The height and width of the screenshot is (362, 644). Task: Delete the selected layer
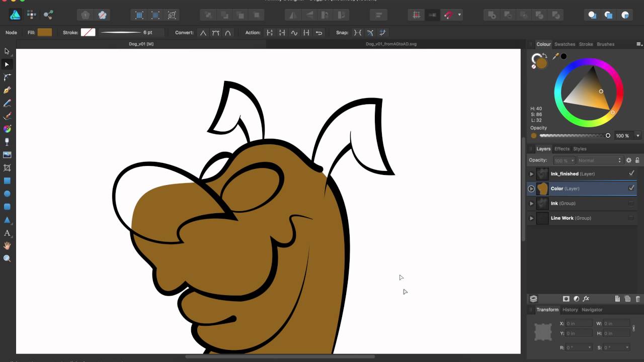(637, 299)
